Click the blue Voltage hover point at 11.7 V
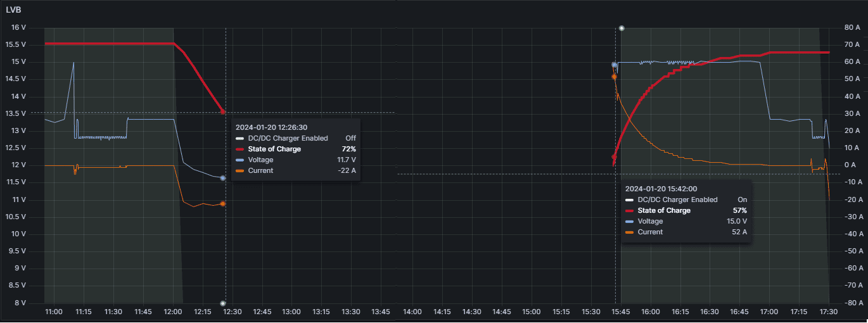The height and width of the screenshot is (323, 868). [x=223, y=179]
